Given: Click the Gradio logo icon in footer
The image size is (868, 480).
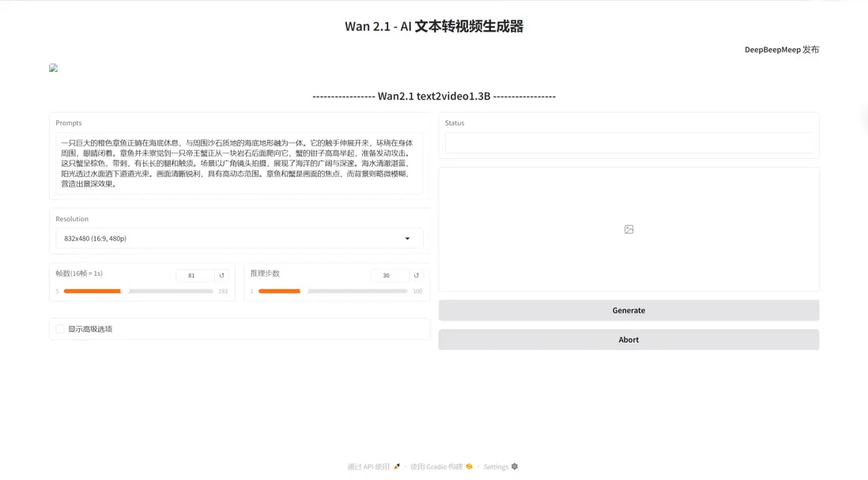Looking at the screenshot, I should pyautogui.click(x=470, y=467).
